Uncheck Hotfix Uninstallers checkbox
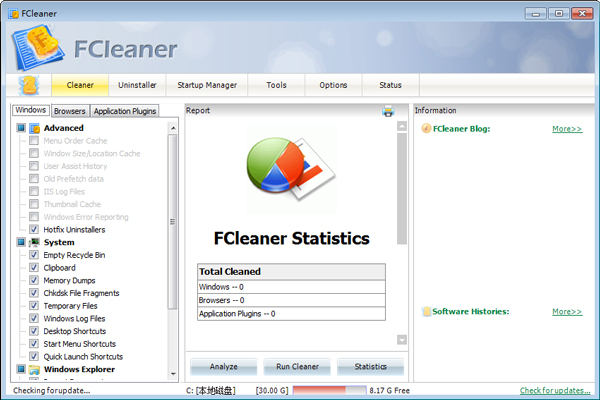 (x=34, y=229)
